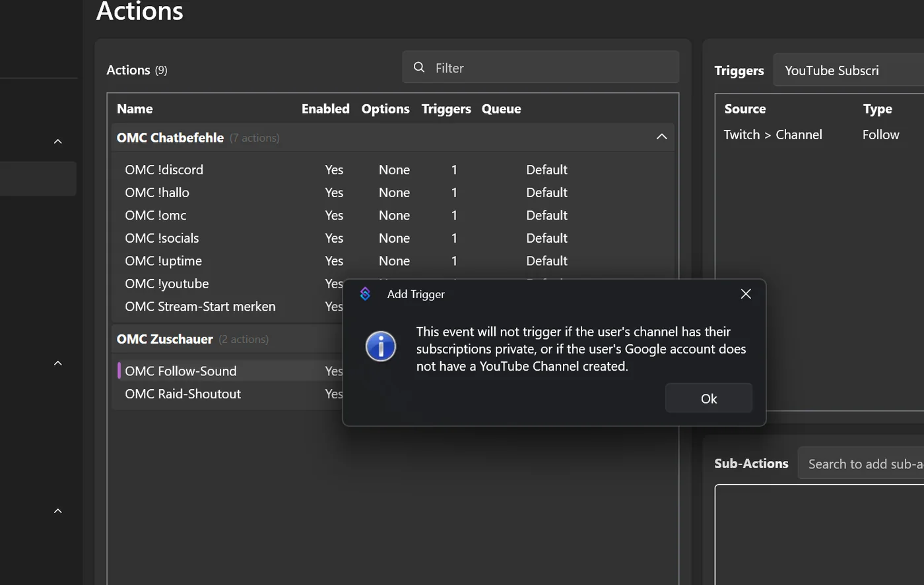Click the blue info icon in dialog
This screenshot has height=585, width=924.
point(381,346)
